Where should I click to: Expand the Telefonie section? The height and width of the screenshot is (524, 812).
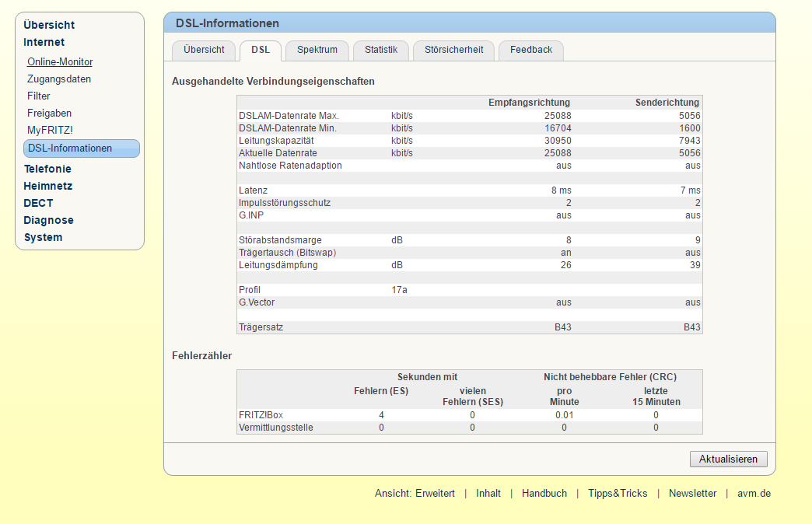click(x=47, y=169)
